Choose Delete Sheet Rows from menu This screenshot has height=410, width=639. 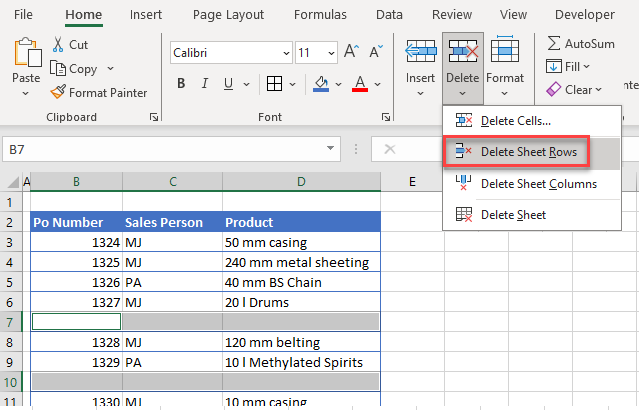pos(530,152)
